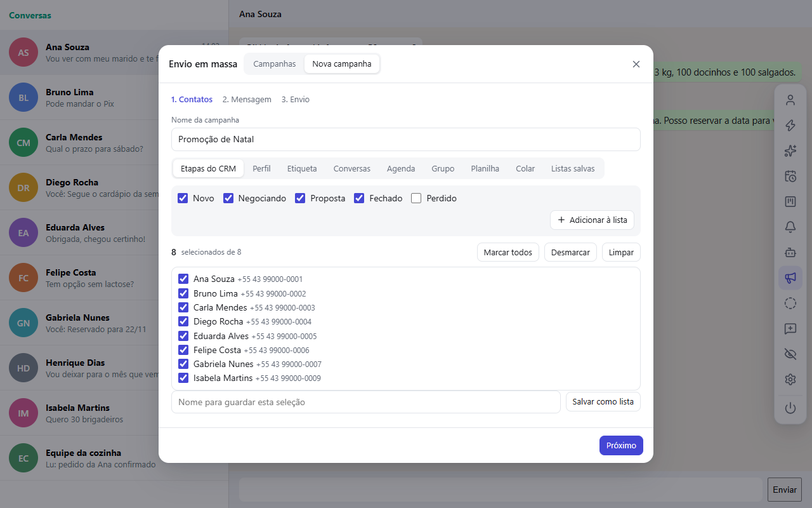Viewport: 812px width, 508px height.
Task: Click the Próximo button
Action: point(621,445)
